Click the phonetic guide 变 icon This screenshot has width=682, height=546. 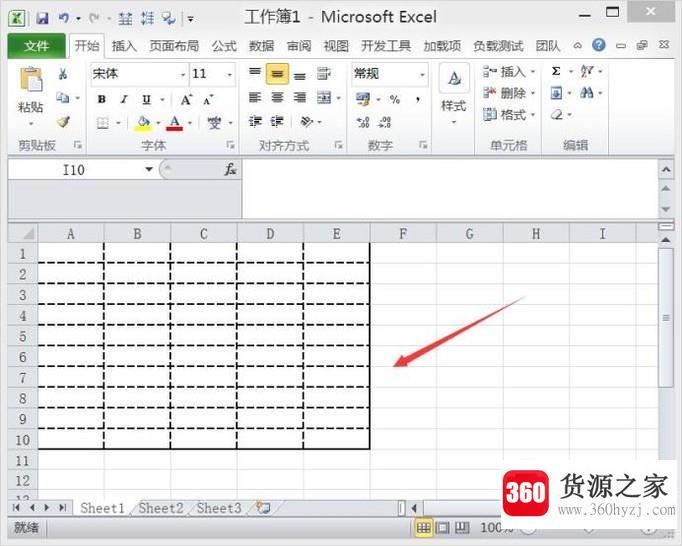tap(214, 123)
